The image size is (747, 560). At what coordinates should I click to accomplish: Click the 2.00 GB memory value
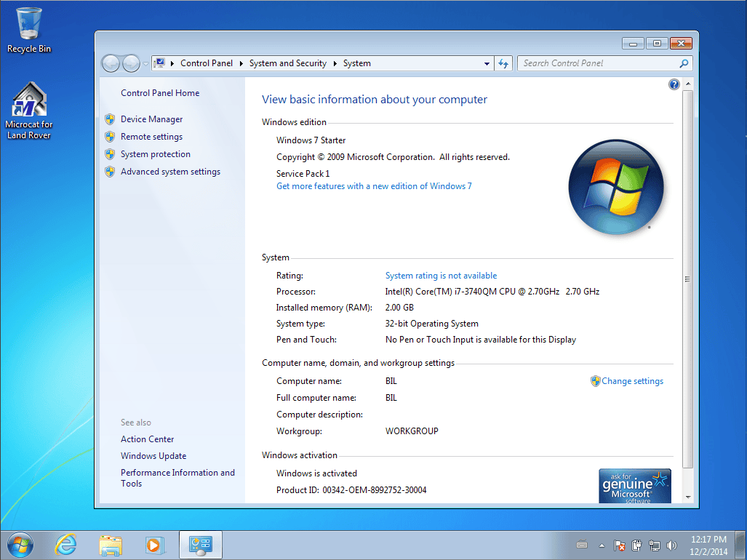(399, 308)
